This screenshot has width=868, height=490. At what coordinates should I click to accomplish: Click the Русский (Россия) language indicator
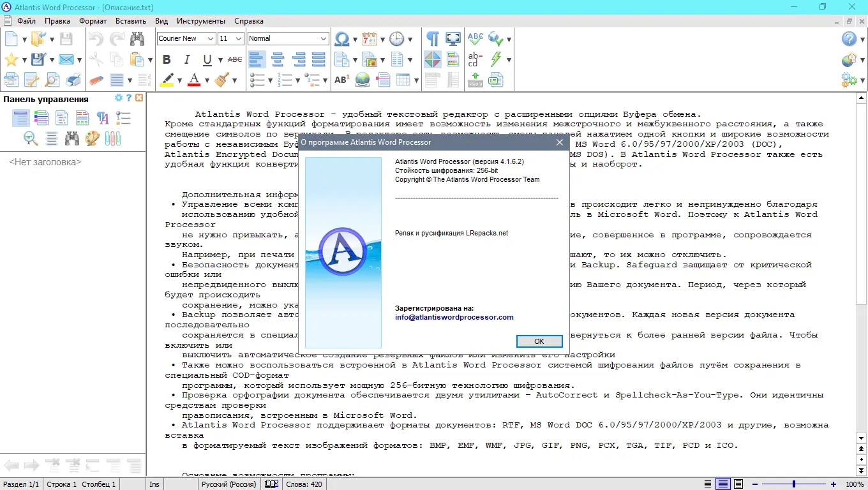pyautogui.click(x=228, y=484)
